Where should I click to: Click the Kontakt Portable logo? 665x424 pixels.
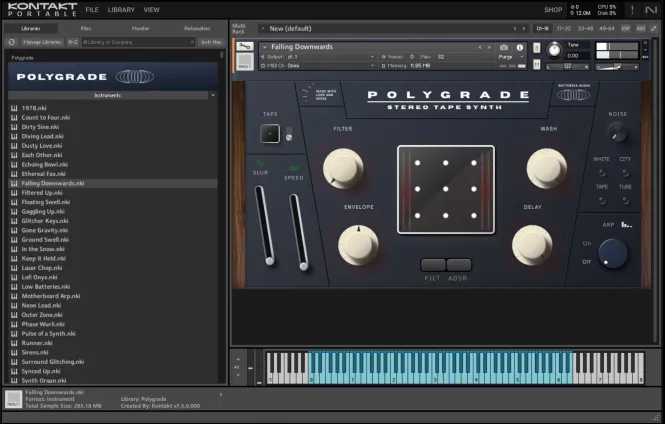[x=42, y=9]
